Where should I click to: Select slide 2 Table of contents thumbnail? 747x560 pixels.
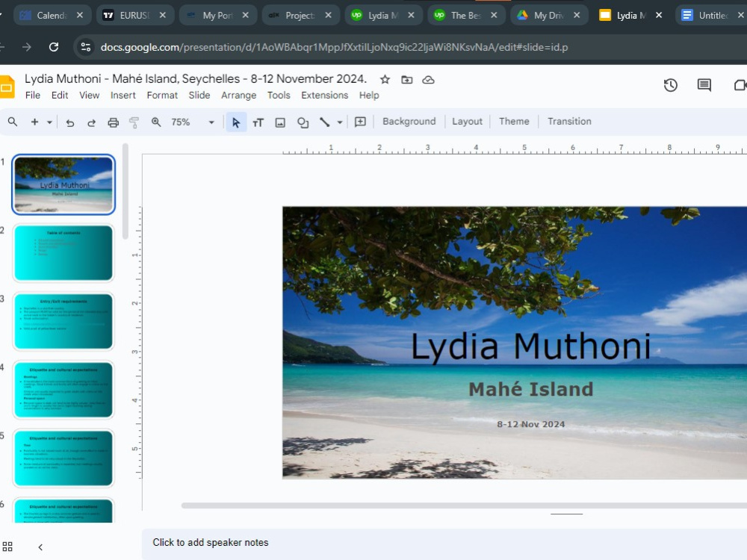63,253
